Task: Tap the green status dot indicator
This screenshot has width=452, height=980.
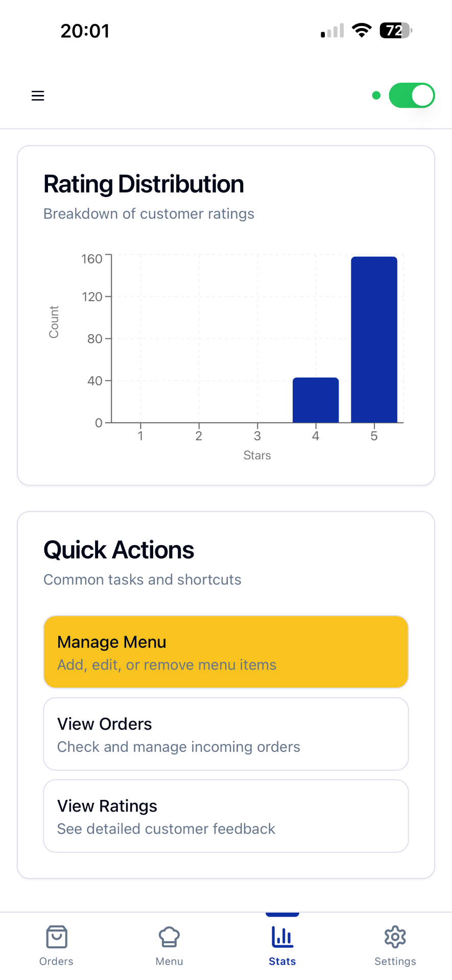Action: 376,95
